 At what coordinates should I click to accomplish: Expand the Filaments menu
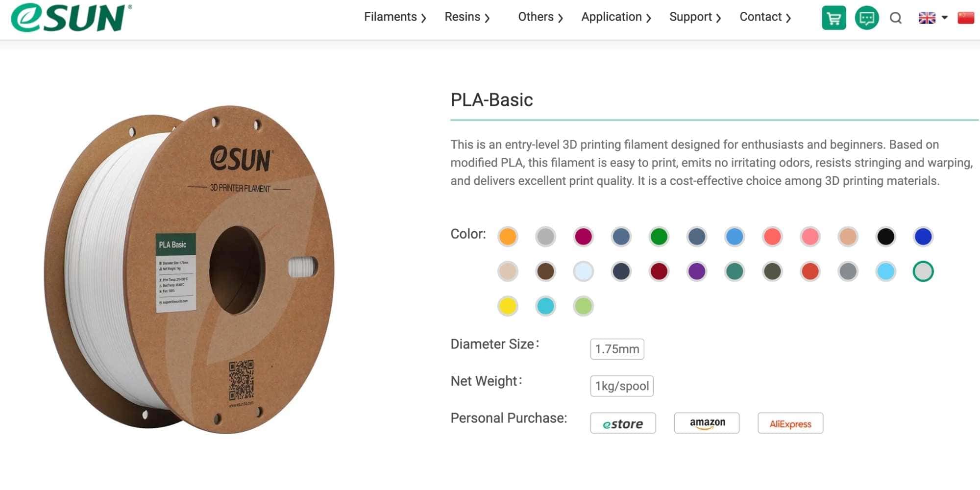click(x=395, y=17)
